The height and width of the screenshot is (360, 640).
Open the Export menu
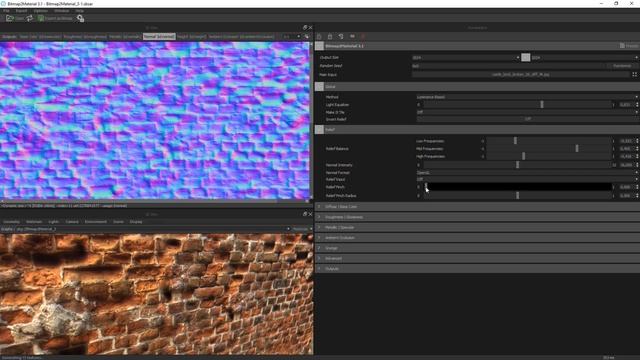(21, 11)
